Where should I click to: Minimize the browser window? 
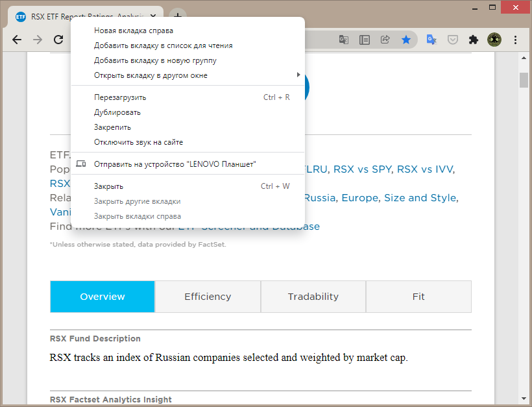475,8
